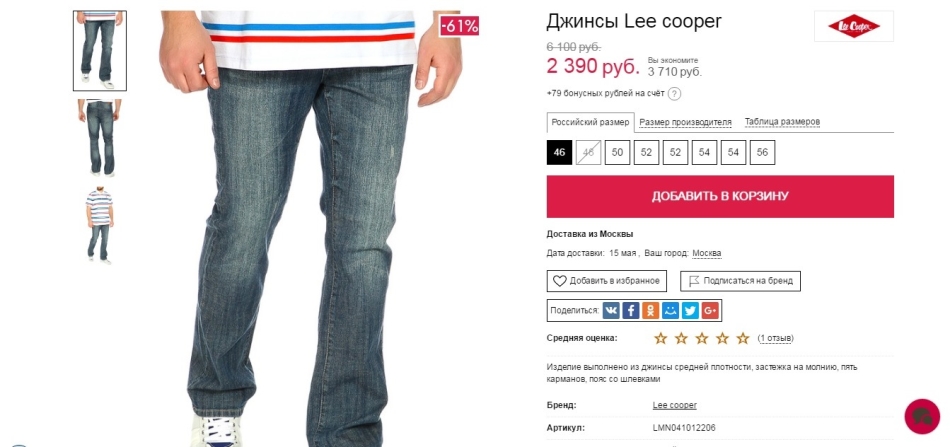Image resolution: width=950 pixels, height=447 pixels.
Task: Select size 46
Action: (x=559, y=153)
